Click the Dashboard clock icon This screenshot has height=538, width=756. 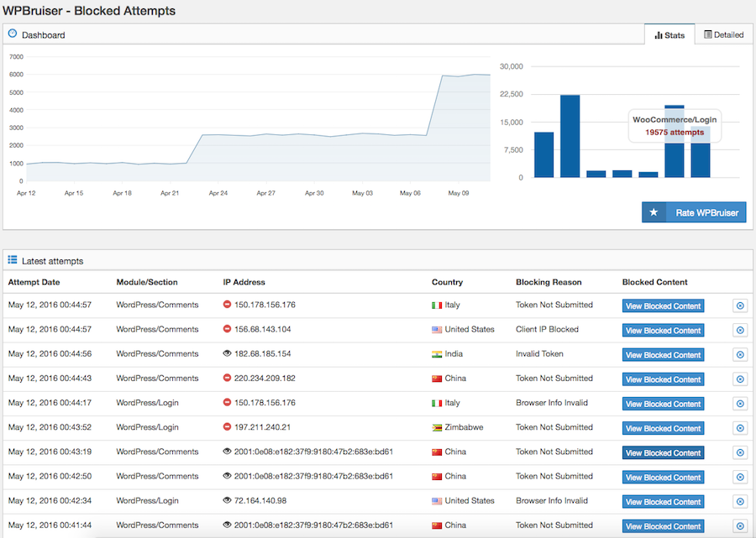pyautogui.click(x=13, y=34)
